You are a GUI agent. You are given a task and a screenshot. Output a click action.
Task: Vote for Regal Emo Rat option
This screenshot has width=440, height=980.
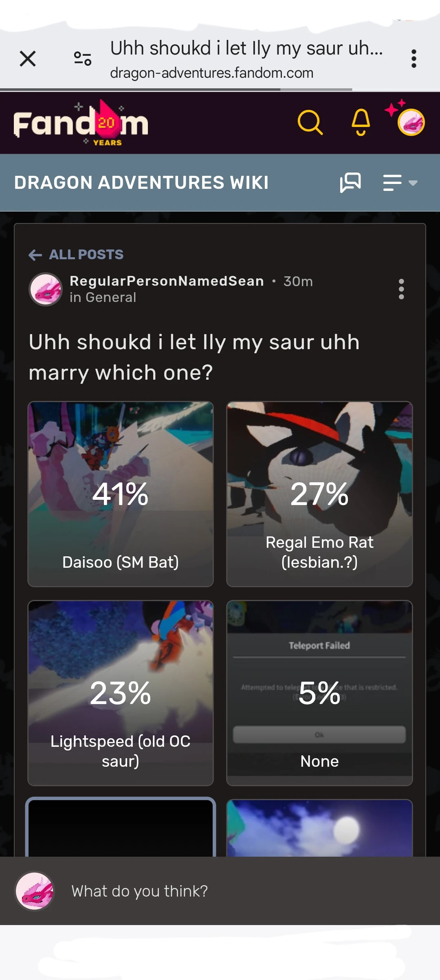tap(319, 494)
